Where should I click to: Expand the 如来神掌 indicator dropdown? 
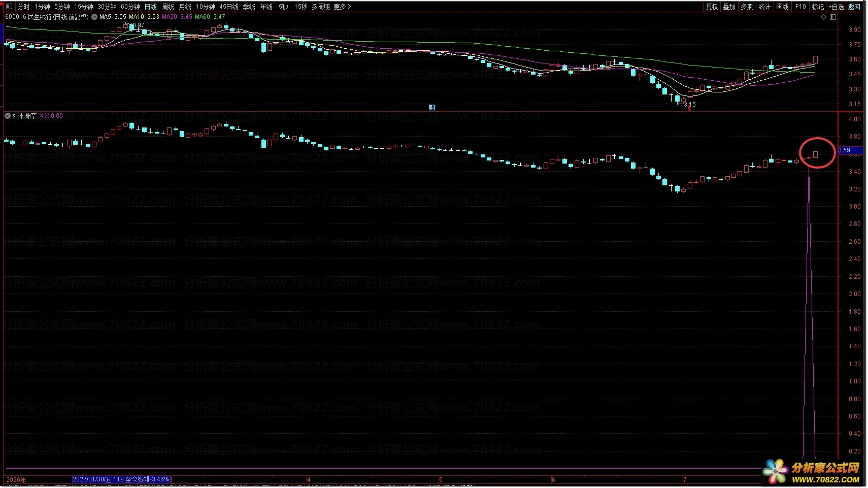[x=8, y=116]
